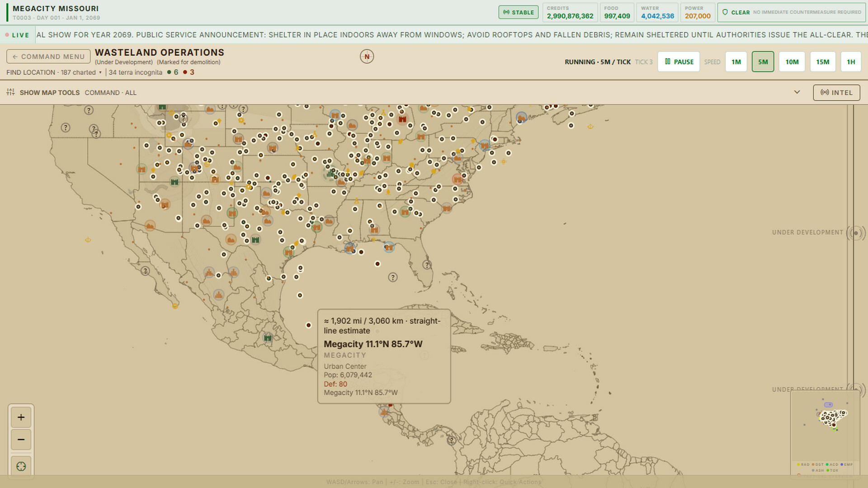Click the upper Under Development radio beacon

pyautogui.click(x=856, y=233)
